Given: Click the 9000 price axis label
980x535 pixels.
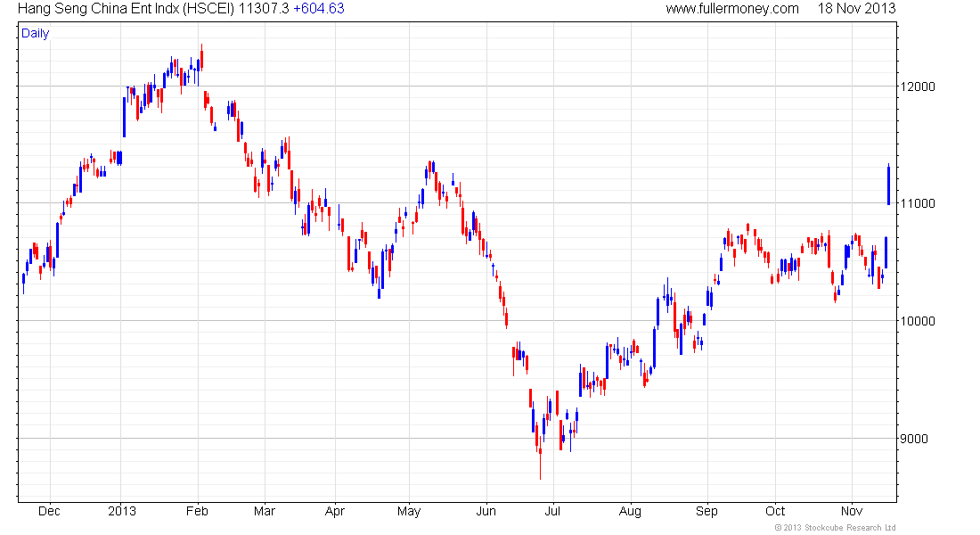Looking at the screenshot, I should [x=914, y=439].
